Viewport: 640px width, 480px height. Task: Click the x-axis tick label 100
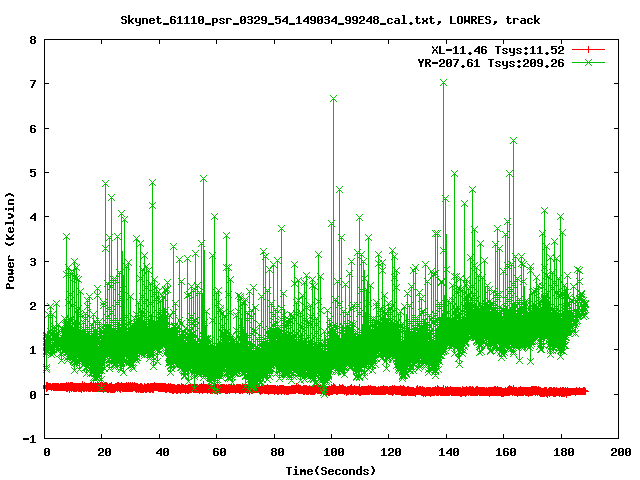332,453
